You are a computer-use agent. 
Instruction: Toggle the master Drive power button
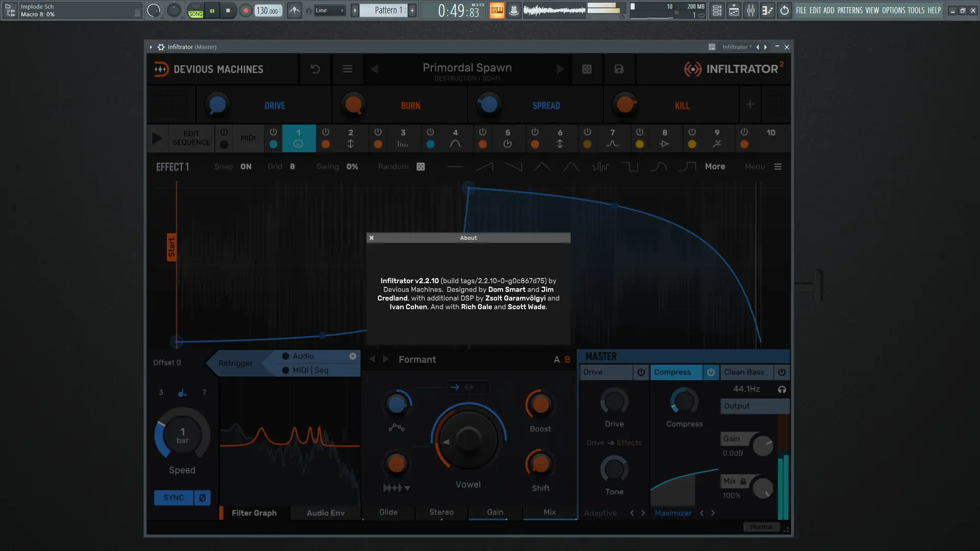[641, 372]
